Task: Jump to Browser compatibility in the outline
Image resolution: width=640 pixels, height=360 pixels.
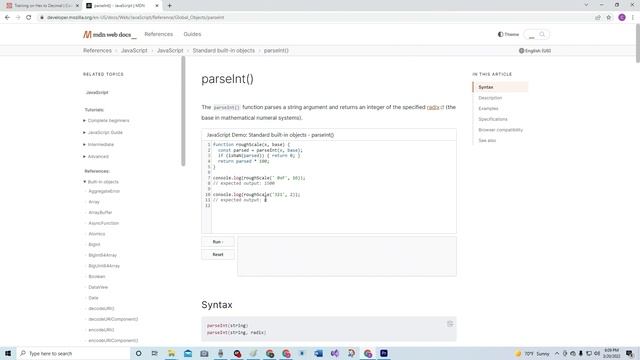Action: [x=500, y=130]
